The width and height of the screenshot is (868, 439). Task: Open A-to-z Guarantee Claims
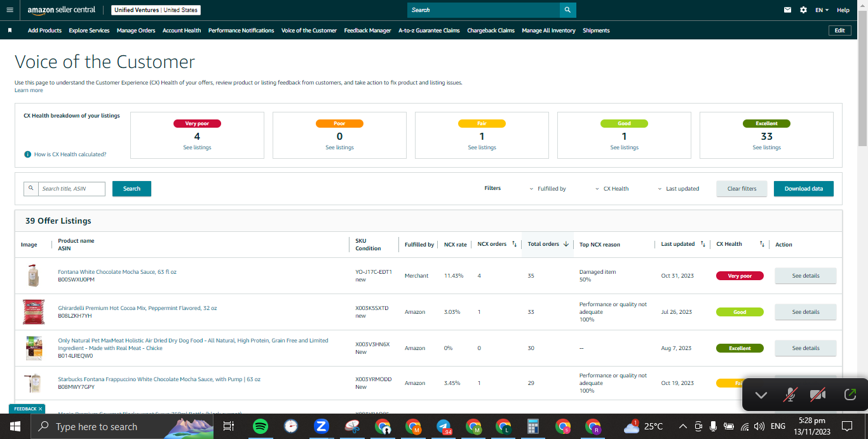[429, 30]
